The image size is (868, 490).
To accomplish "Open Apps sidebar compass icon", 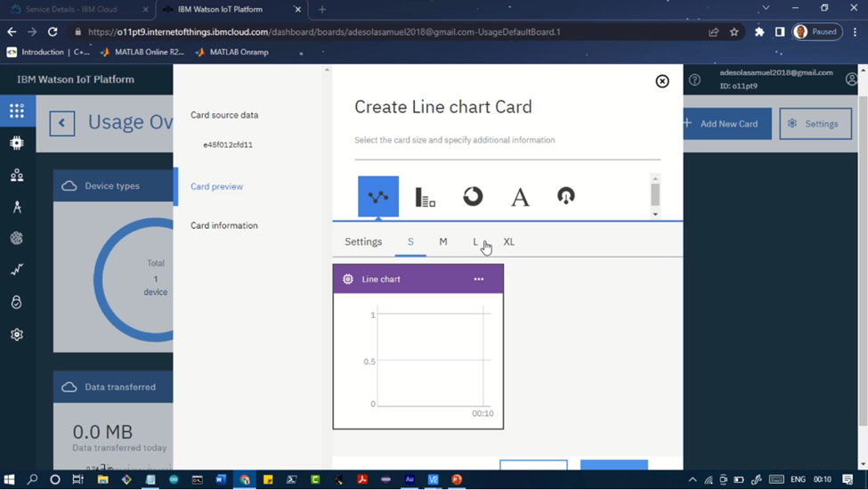I will click(x=17, y=207).
